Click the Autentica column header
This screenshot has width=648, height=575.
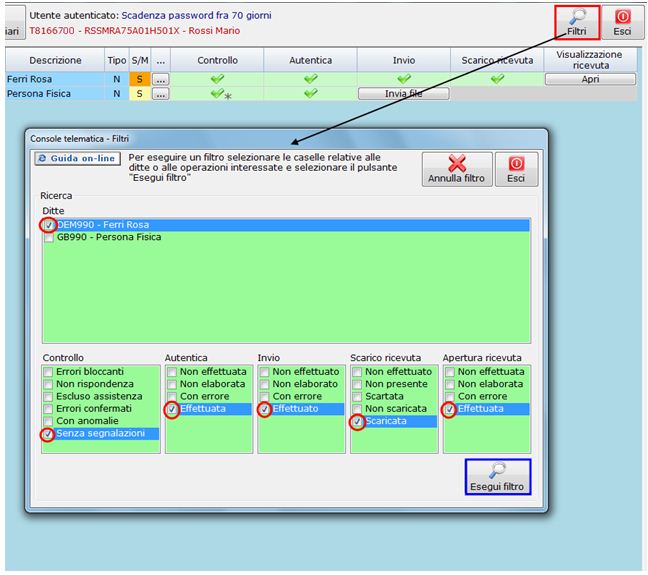311,60
